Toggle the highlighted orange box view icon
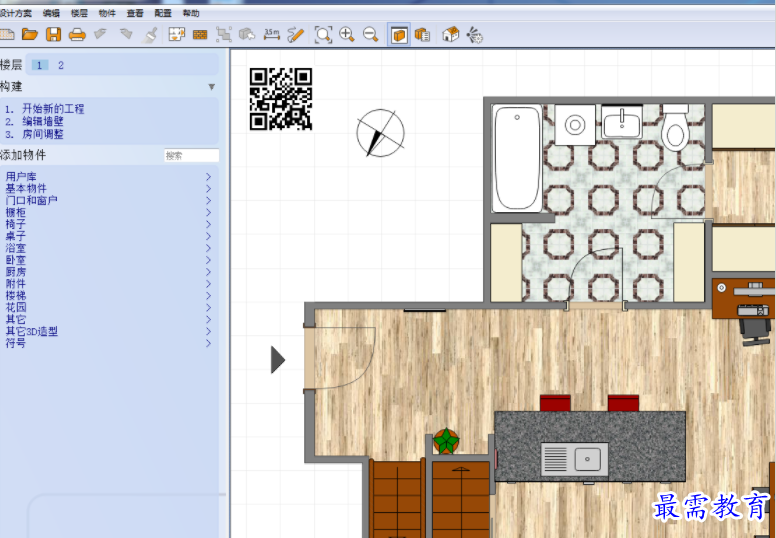Viewport: 776px width, 538px height. click(x=399, y=35)
